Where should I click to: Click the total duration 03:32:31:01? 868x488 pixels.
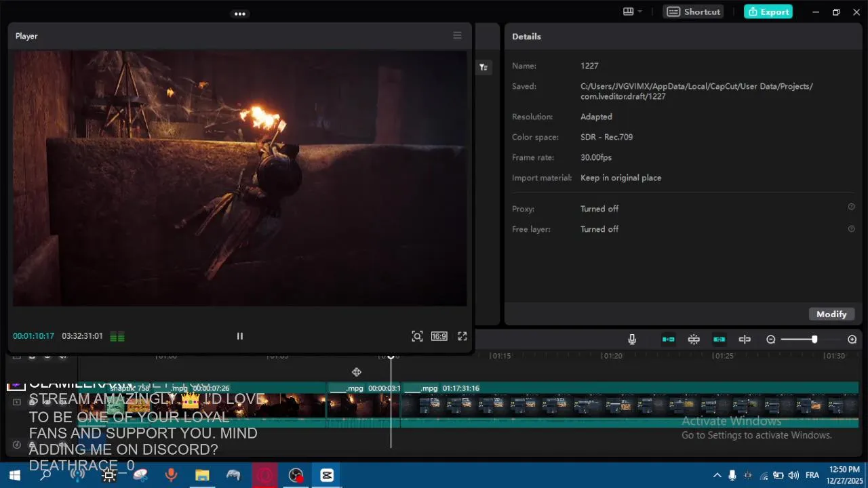[x=82, y=336]
